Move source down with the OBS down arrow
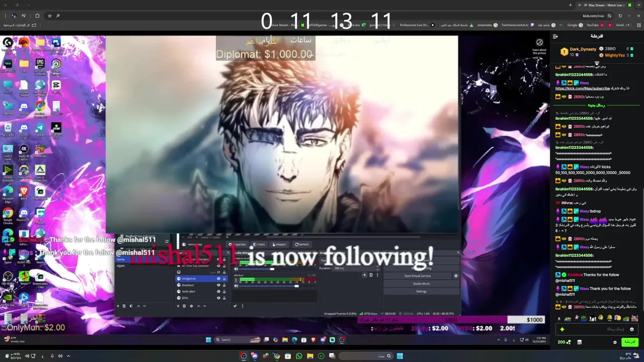The width and height of the screenshot is (644, 362). [x=205, y=306]
